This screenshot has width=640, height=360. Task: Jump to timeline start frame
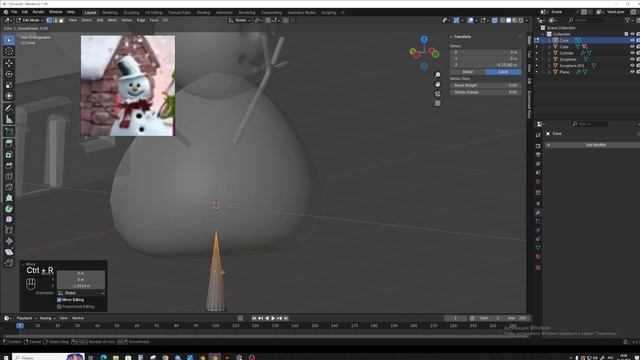[x=254, y=318]
